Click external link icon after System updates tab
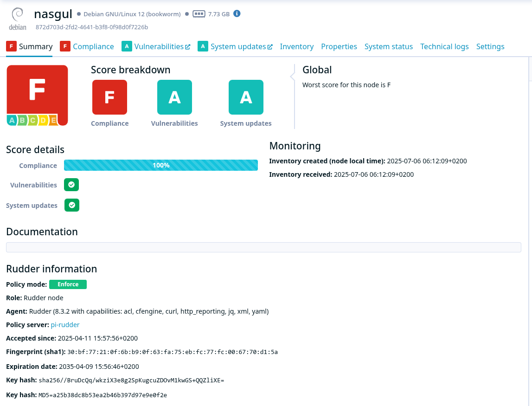The height and width of the screenshot is (406, 532). [270, 47]
